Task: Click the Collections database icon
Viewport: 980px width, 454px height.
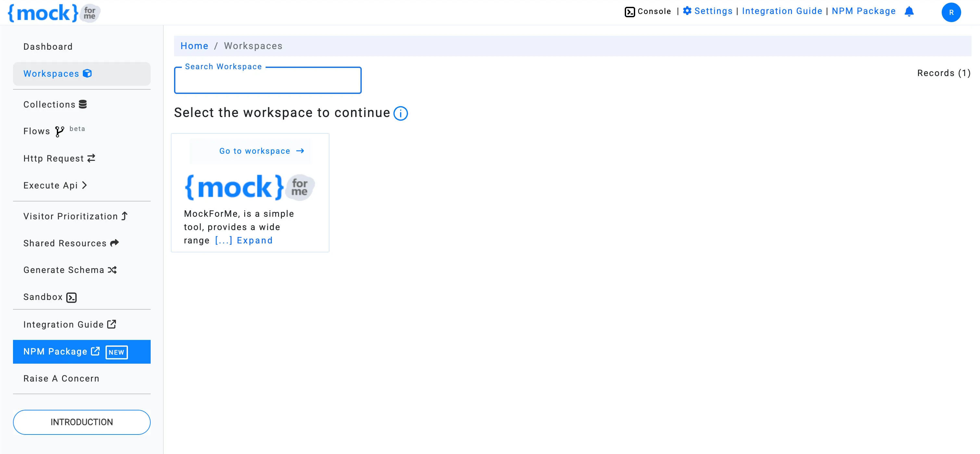Action: 82,104
